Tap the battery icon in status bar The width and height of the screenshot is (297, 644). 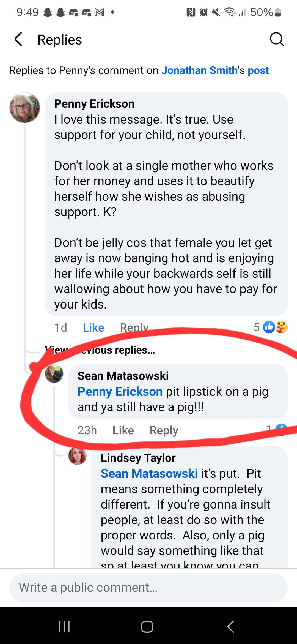[278, 12]
